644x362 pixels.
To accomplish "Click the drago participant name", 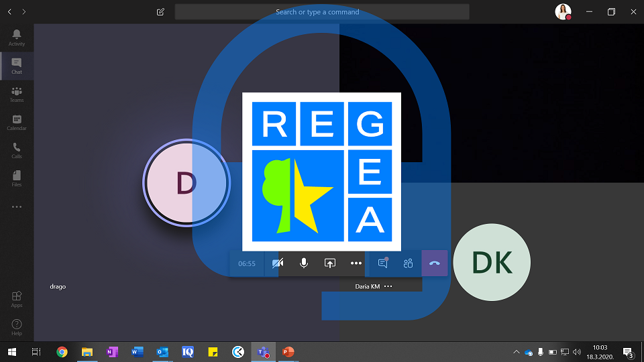I will click(x=58, y=286).
